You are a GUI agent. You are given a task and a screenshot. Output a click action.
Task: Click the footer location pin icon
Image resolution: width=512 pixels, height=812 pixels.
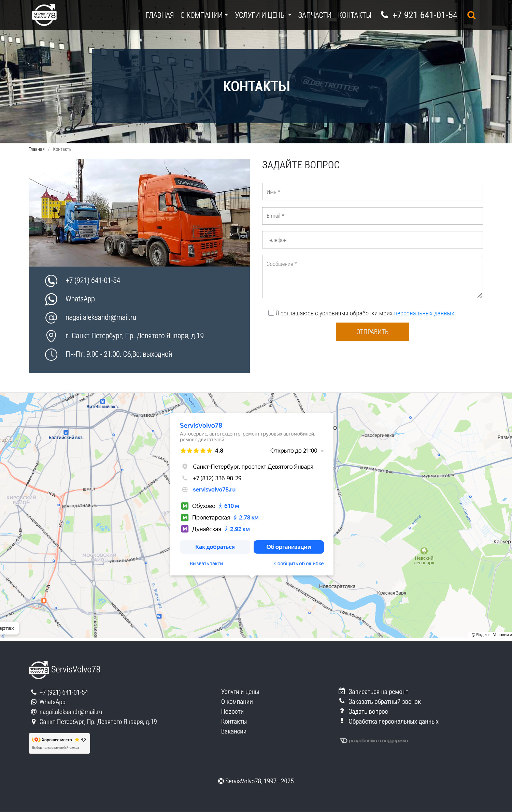[x=34, y=722]
